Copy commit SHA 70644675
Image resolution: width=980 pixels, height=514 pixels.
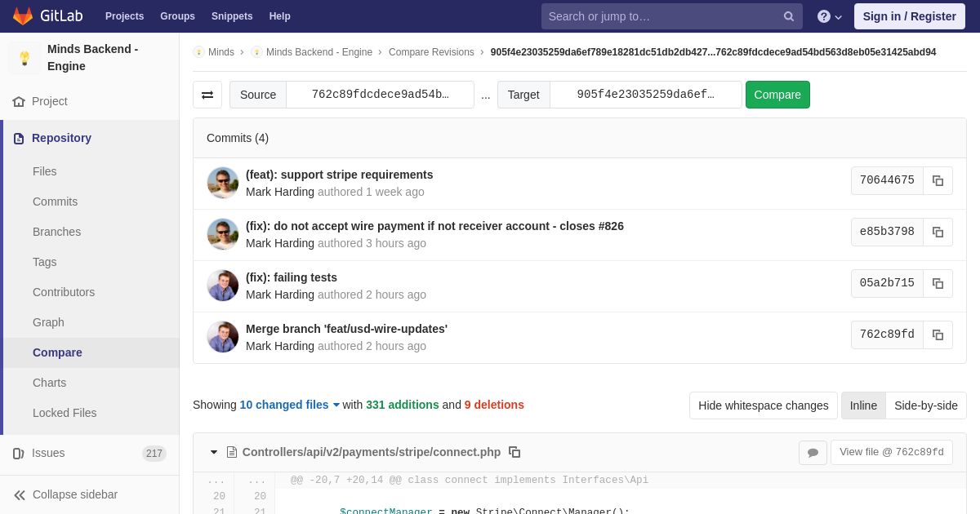click(x=938, y=181)
